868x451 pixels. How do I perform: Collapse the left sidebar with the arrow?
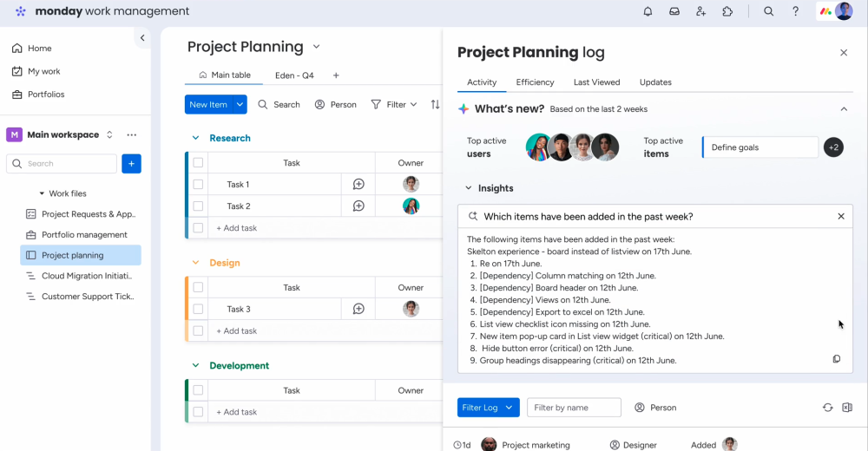pyautogui.click(x=142, y=37)
